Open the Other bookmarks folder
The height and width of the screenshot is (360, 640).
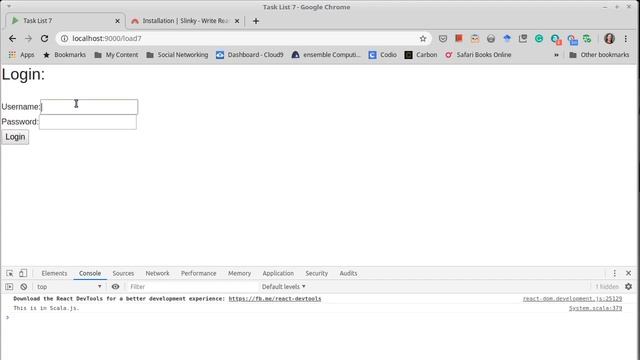pos(599,55)
